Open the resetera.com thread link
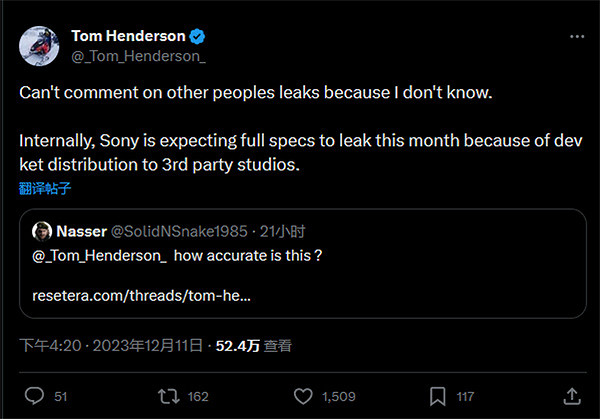 [141, 296]
